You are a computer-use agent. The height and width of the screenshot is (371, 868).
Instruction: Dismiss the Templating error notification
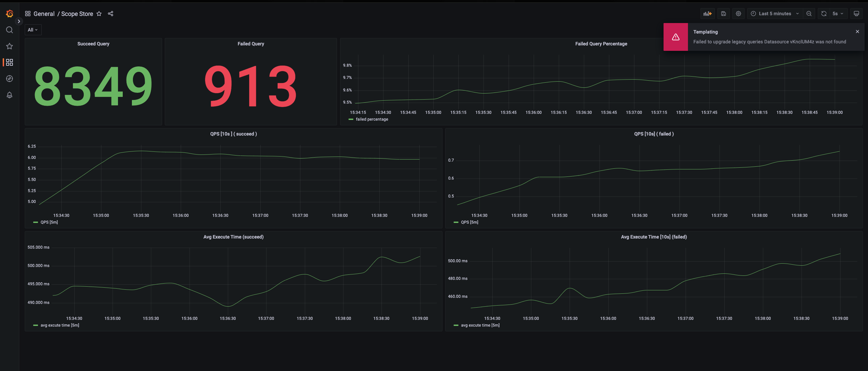tap(857, 32)
